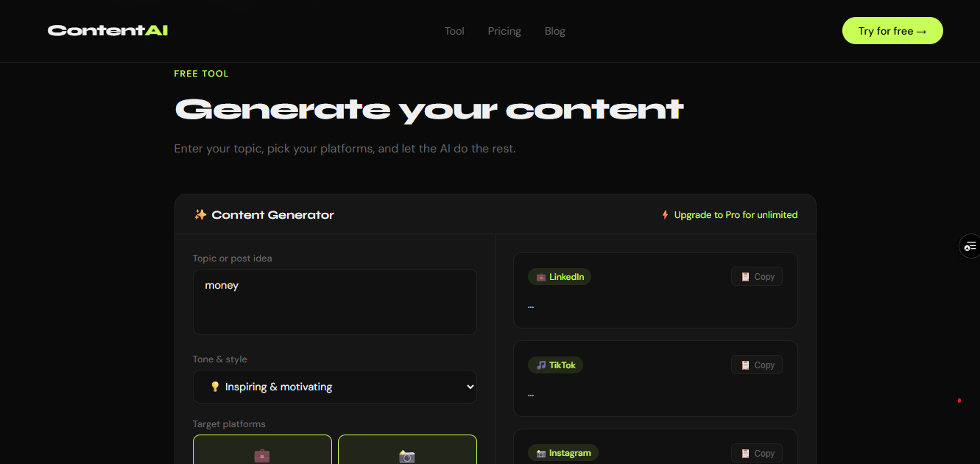Screen dimensions: 980x464
Task: Click the sparkles Content Generator icon
Action: 200,215
